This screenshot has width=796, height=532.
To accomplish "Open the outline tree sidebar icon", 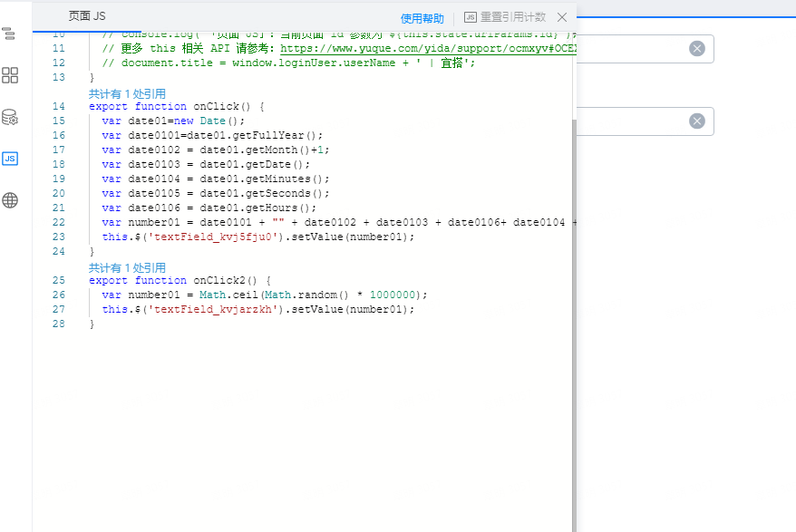I will click(9, 34).
